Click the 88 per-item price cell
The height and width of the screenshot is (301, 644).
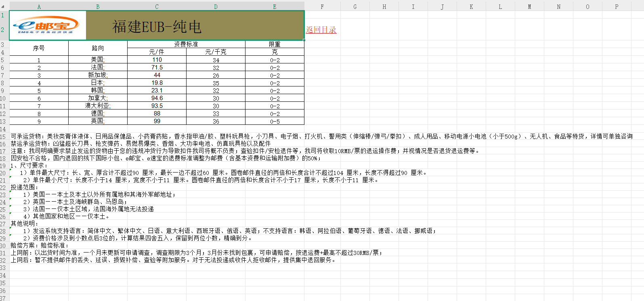[x=157, y=114]
